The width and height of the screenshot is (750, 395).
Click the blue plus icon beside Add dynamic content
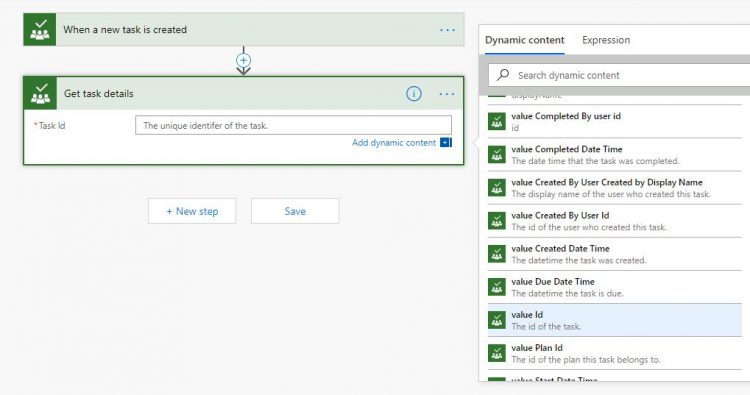click(x=446, y=143)
